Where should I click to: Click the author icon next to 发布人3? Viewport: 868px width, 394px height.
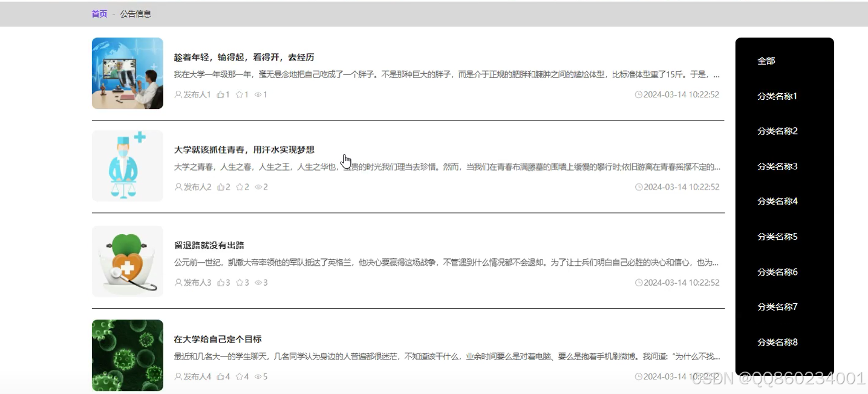point(177,282)
